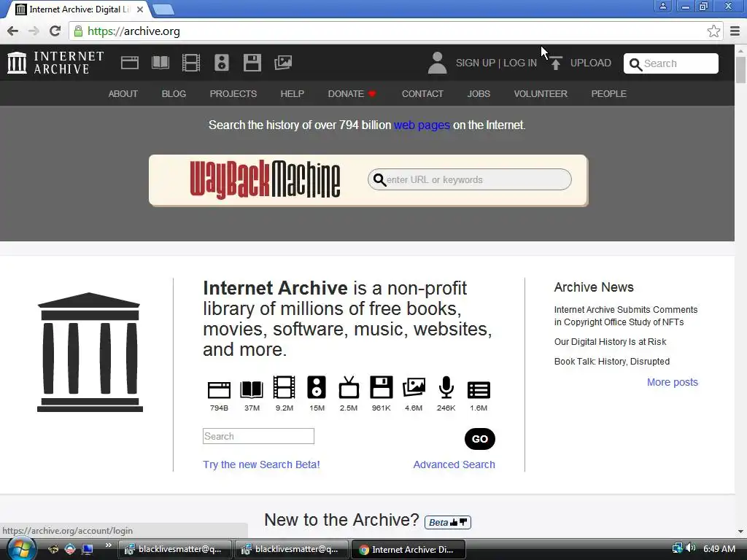Screen dimensions: 747x560
Task: Click the Windows Start orb
Action: pos(21,548)
